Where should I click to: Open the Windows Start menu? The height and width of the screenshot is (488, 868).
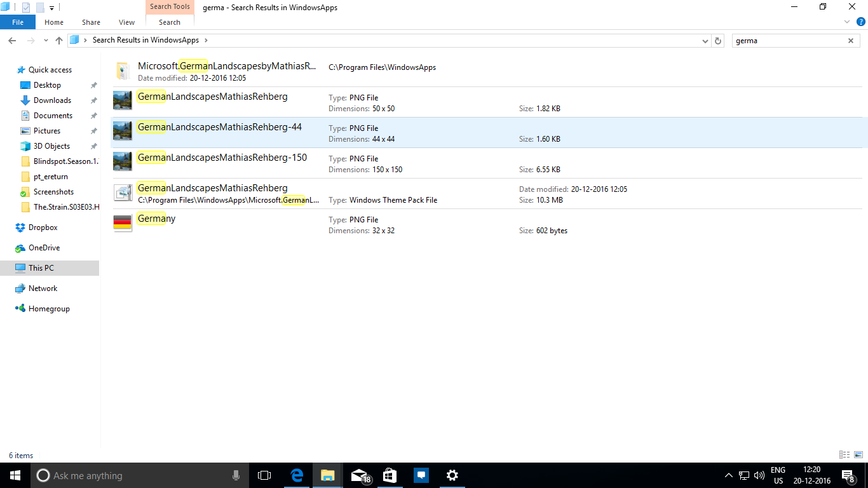point(15,475)
